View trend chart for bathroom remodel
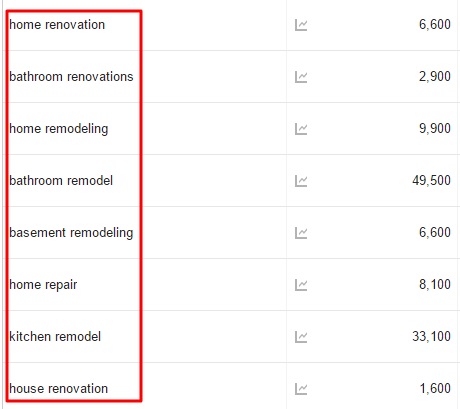Viewport: 460px width, 409px height. point(301,181)
